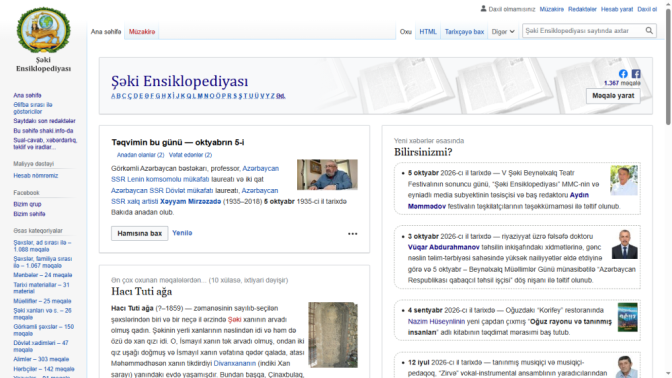Open Müəlliflər – 25 məqalə category
Image resolution: width=672 pixels, height=378 pixels.
(42, 301)
